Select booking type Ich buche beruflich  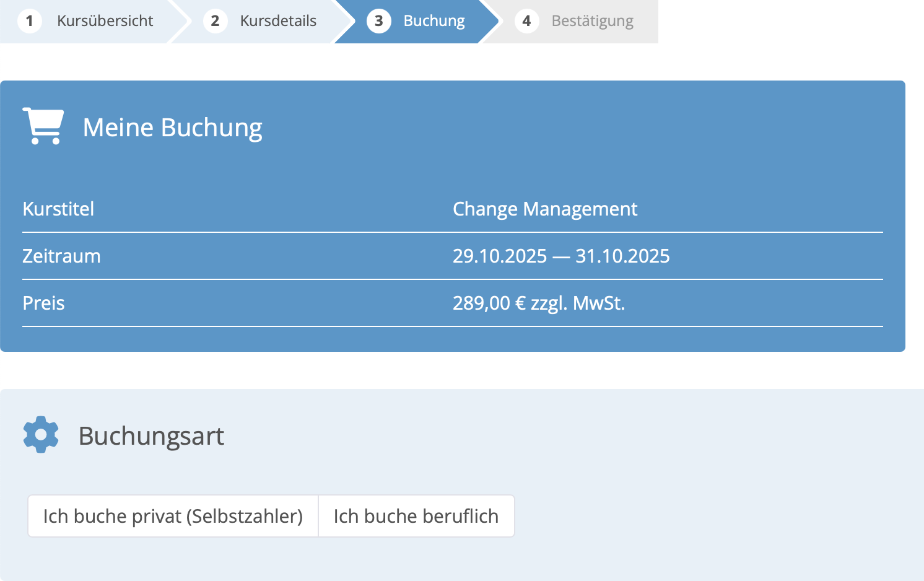click(x=416, y=516)
